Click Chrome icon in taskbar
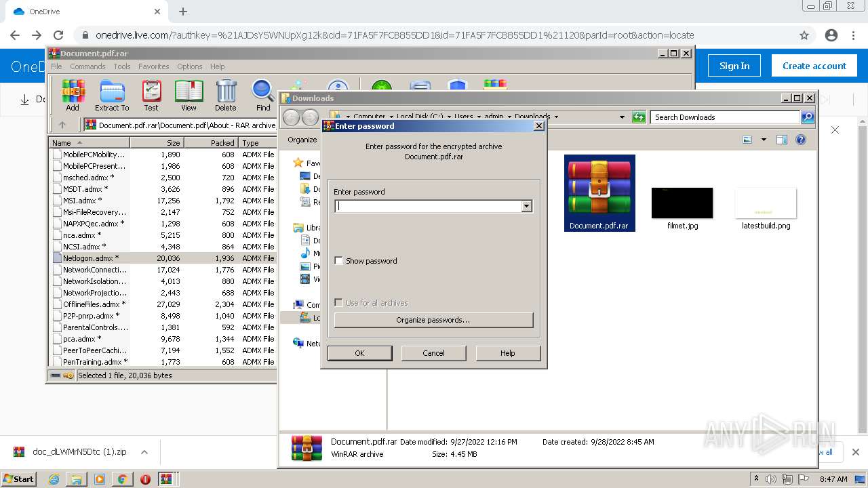The height and width of the screenshot is (488, 868). tap(122, 479)
